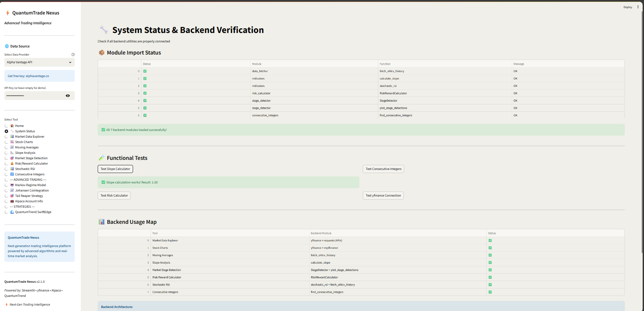This screenshot has height=311, width=644.
Task: Click the Johansen Cointegration icon
Action: (x=12, y=191)
